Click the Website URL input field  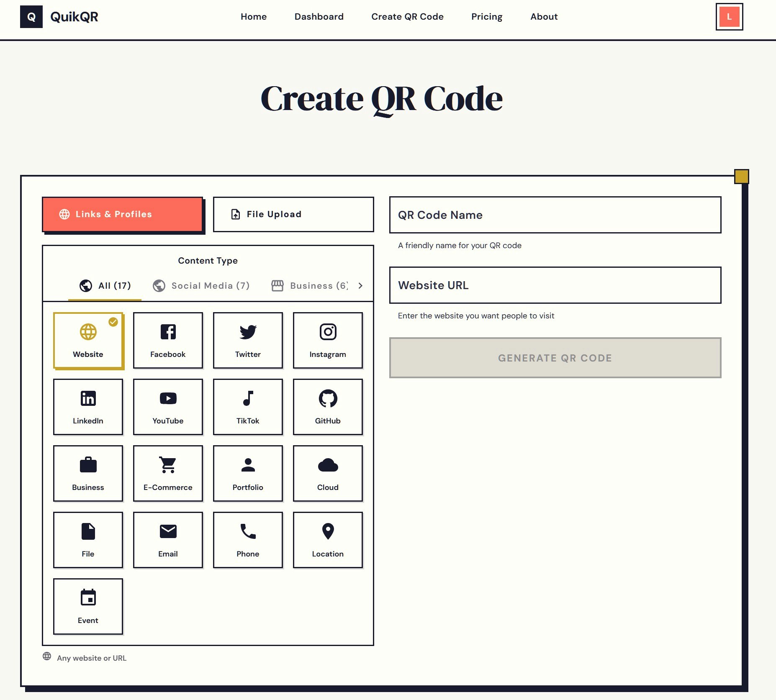(555, 285)
